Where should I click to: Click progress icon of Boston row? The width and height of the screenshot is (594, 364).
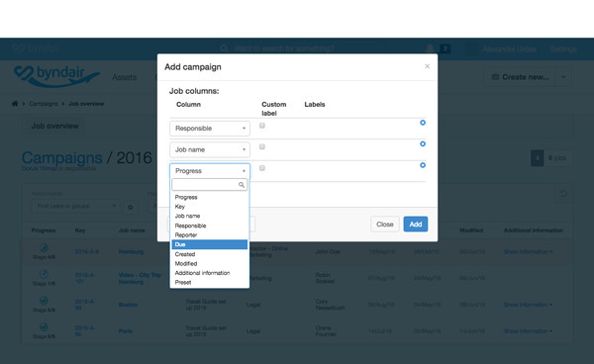(x=44, y=301)
